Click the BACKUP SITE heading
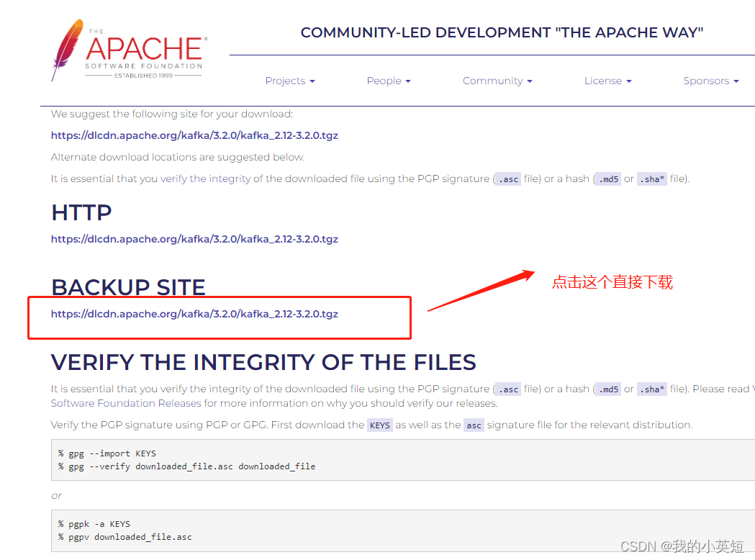 tap(129, 287)
